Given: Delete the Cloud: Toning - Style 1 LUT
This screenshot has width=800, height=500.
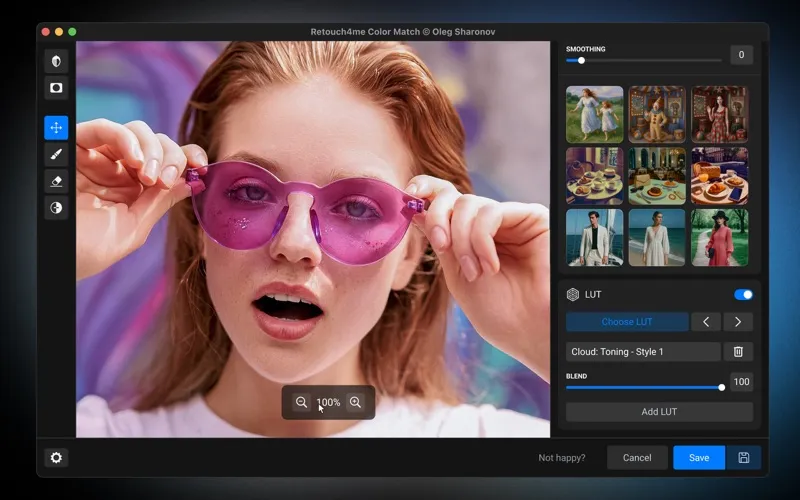Looking at the screenshot, I should [738, 352].
